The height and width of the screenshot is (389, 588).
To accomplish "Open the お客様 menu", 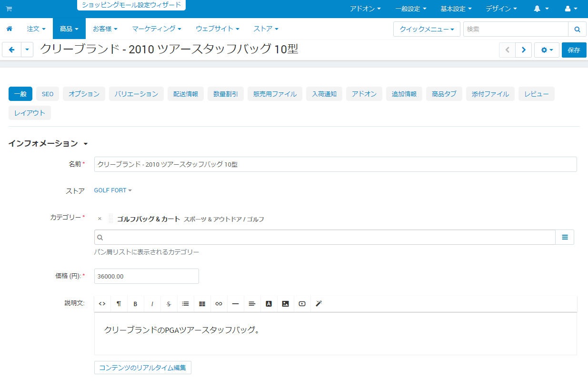I will click(105, 29).
